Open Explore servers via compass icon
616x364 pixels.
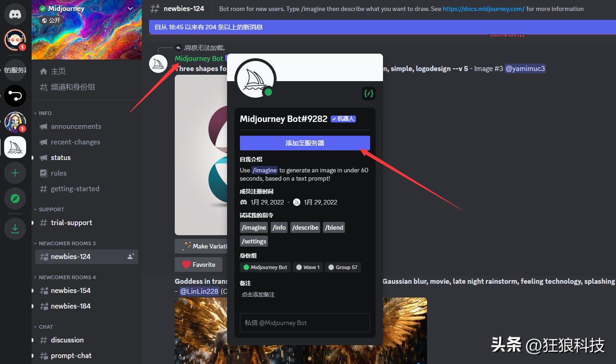click(x=15, y=199)
